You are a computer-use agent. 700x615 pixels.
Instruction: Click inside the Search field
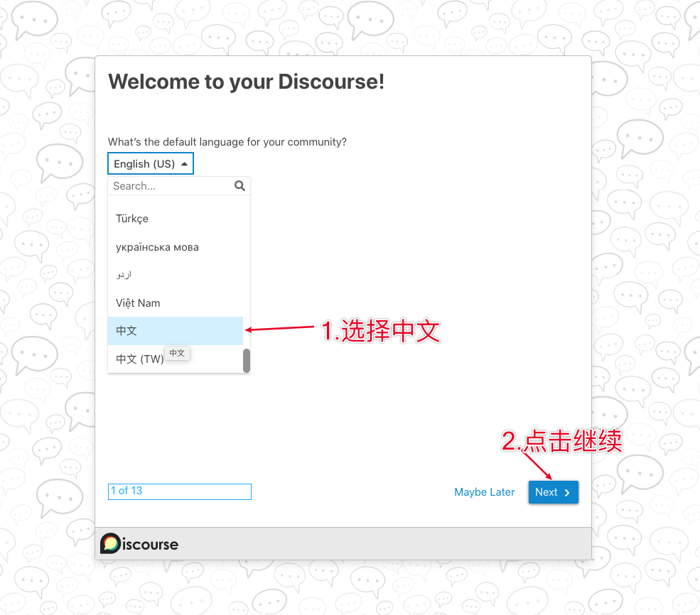[x=171, y=185]
